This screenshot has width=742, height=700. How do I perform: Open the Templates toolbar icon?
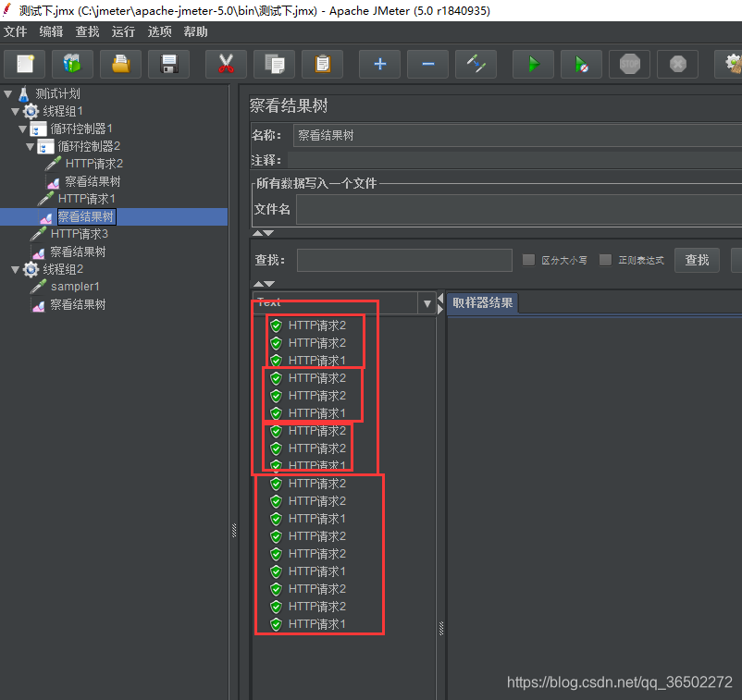(72, 64)
